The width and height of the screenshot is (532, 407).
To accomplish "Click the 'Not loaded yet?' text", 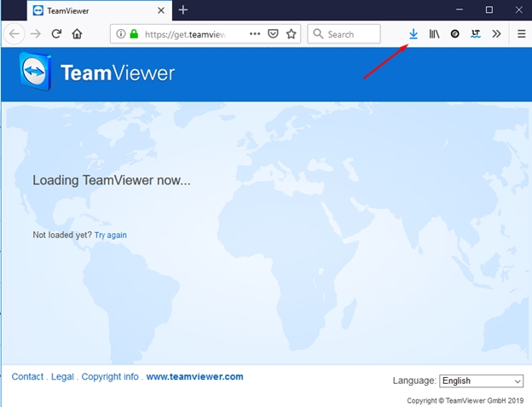I will 62,235.
